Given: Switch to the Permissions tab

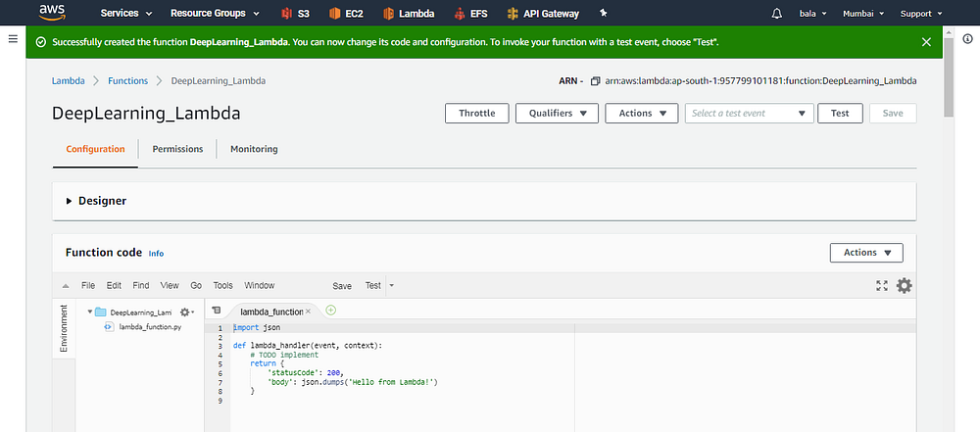Looking at the screenshot, I should coord(177,149).
